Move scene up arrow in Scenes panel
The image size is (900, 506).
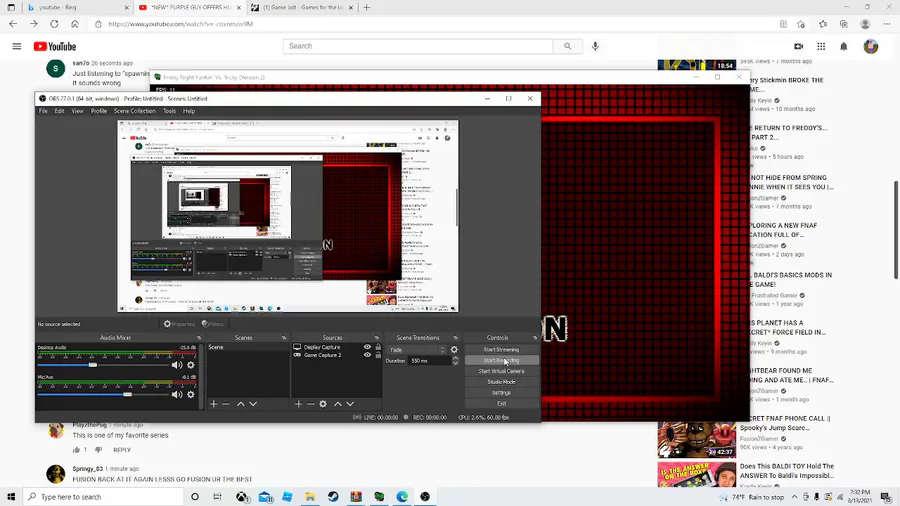tap(240, 404)
